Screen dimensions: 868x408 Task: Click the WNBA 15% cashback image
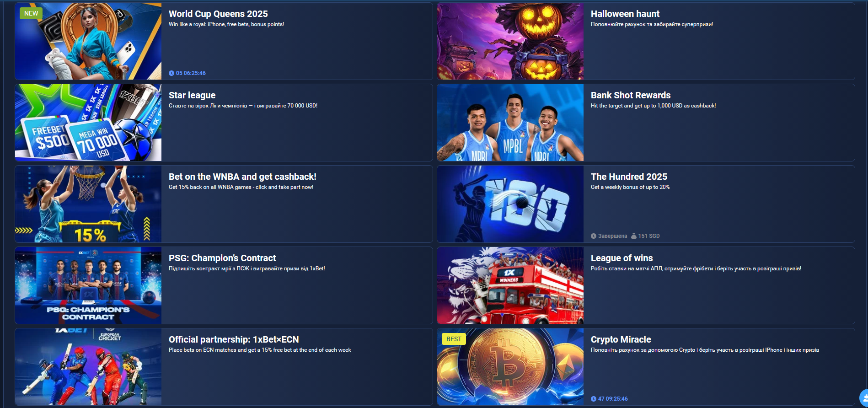pos(88,204)
